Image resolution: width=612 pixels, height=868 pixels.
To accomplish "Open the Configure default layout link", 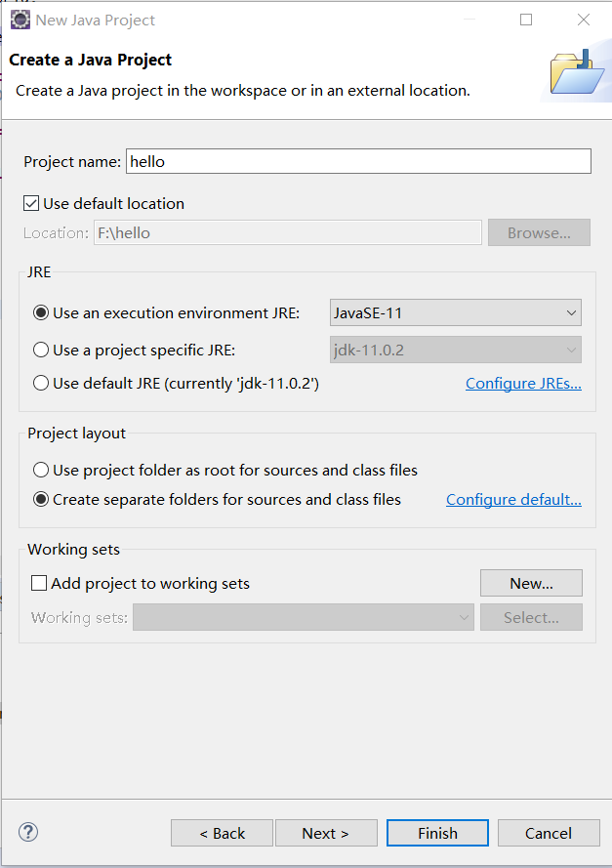I will point(513,500).
